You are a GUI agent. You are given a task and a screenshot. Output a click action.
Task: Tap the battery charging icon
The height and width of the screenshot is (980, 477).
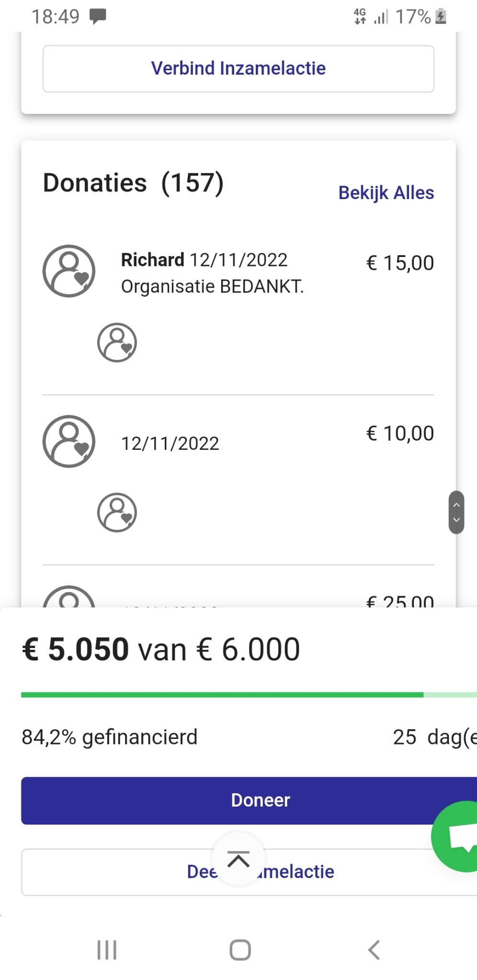(x=441, y=17)
